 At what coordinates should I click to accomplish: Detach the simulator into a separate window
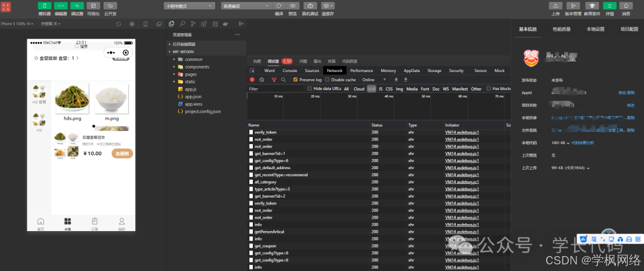[159, 24]
